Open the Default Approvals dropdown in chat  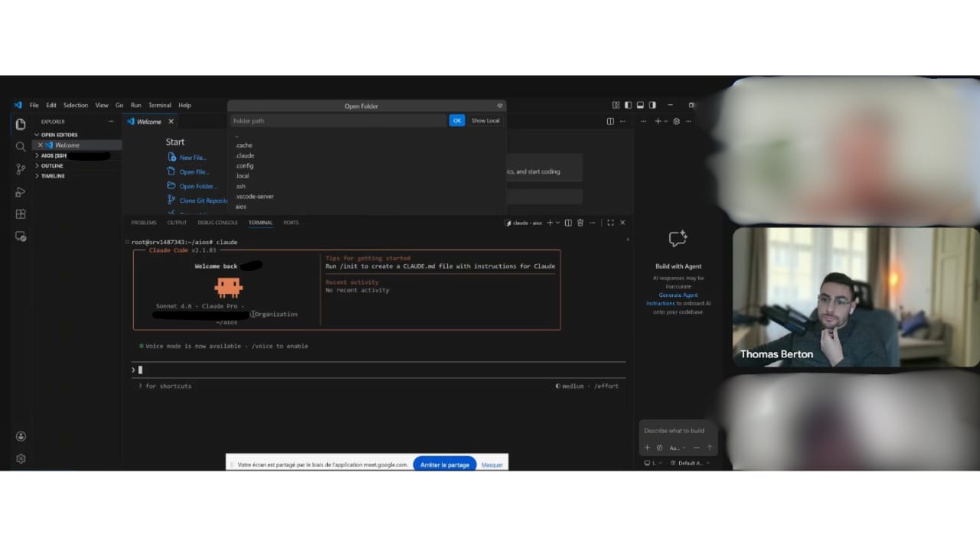pos(690,463)
